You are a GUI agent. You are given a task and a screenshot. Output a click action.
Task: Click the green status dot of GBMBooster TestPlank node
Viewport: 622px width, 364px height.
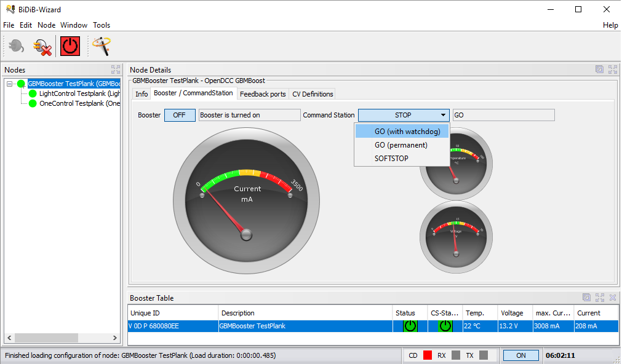[21, 84]
